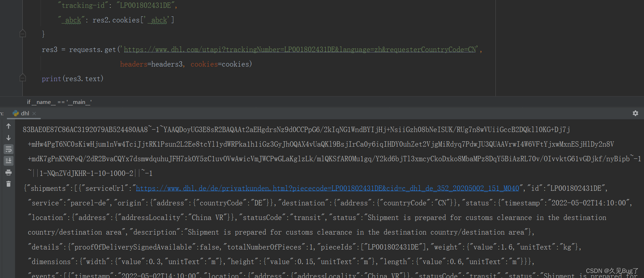Click the if __name__ == '__main__' breadcrumb
Screen dimensions: 644x278
tap(59, 102)
